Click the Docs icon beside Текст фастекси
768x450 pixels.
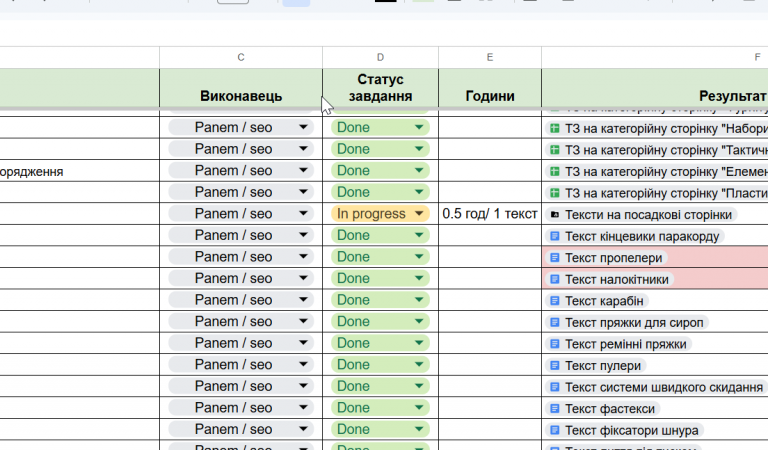coord(554,408)
